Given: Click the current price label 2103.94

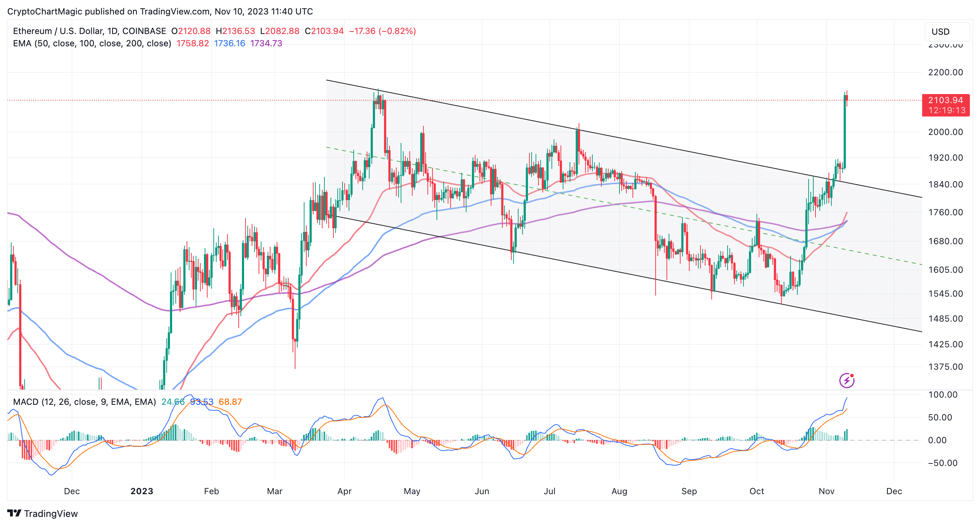Looking at the screenshot, I should 945,100.
